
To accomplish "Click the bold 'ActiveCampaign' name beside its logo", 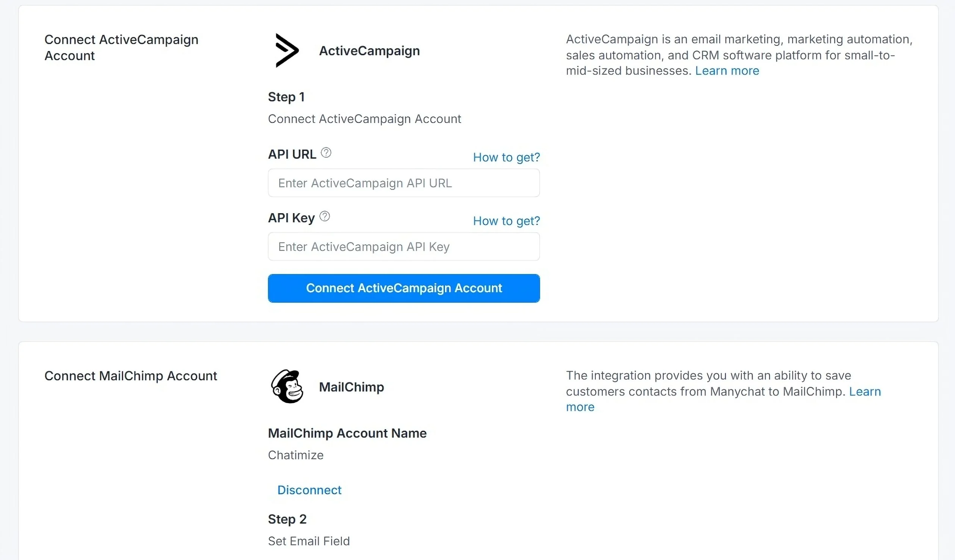I will click(369, 51).
